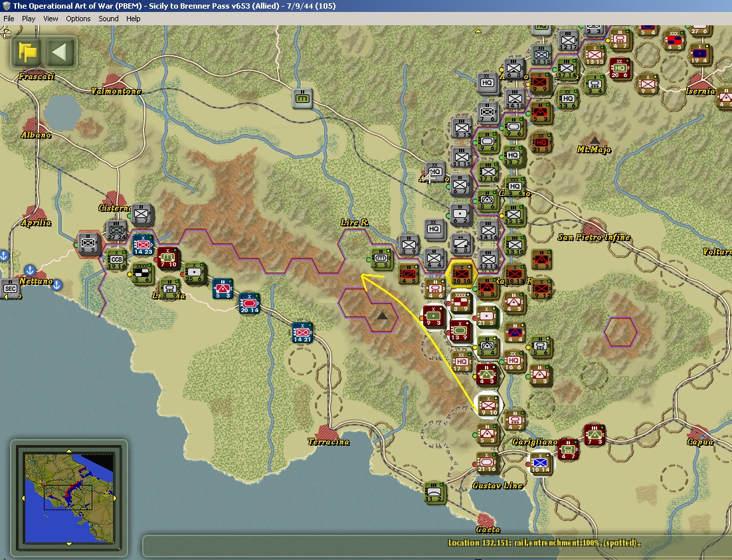
Task: Open the View menu
Action: 50,19
